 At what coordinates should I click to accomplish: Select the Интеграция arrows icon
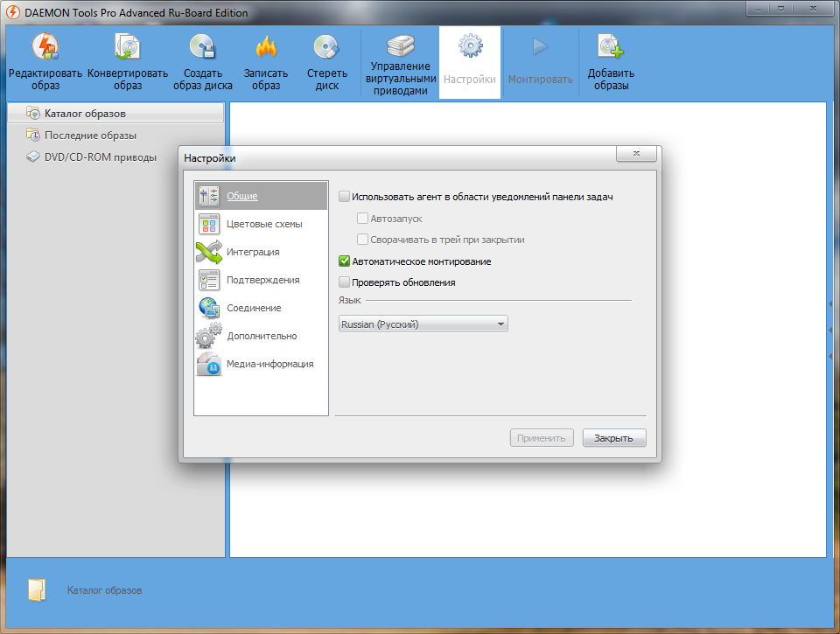click(x=209, y=252)
